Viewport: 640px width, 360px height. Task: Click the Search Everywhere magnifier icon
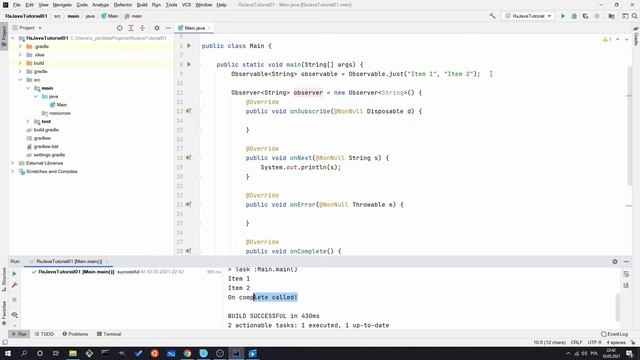pos(634,16)
